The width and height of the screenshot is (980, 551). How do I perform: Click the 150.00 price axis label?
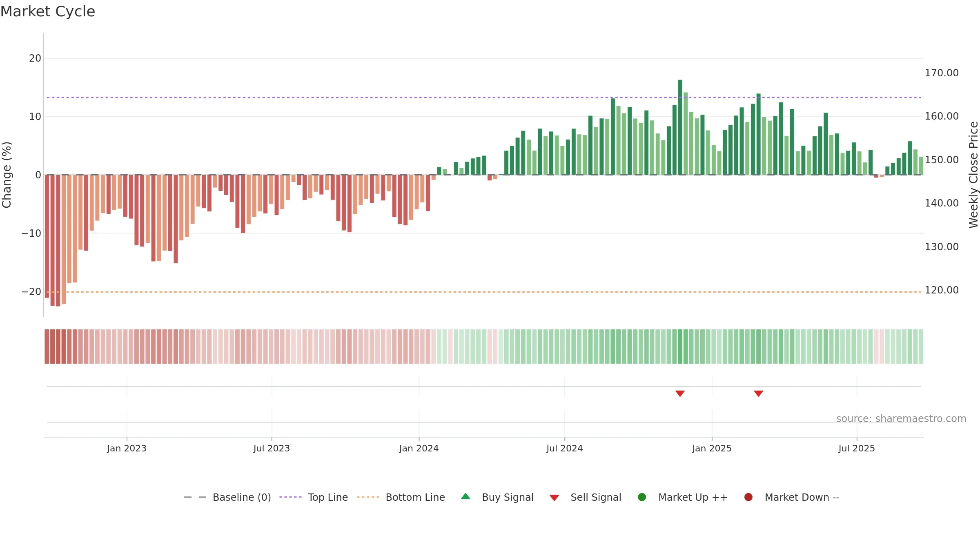click(942, 160)
